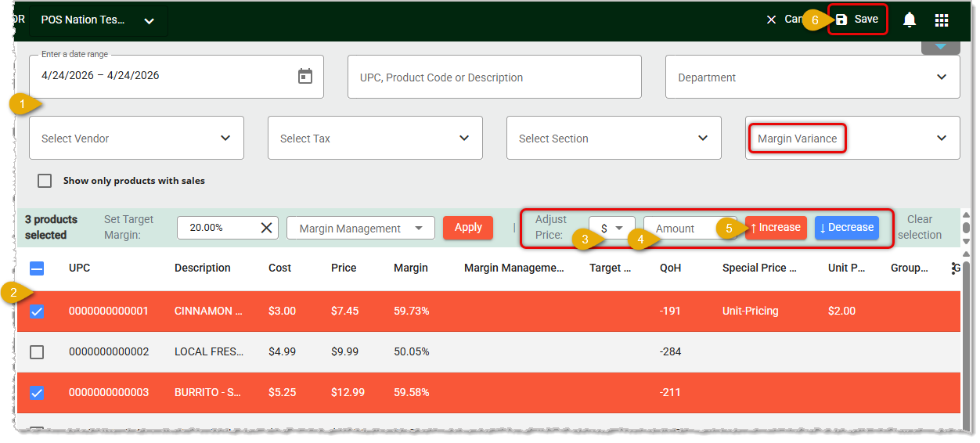Click the 50.05% margin cell
The width and height of the screenshot is (980, 443).
click(412, 351)
